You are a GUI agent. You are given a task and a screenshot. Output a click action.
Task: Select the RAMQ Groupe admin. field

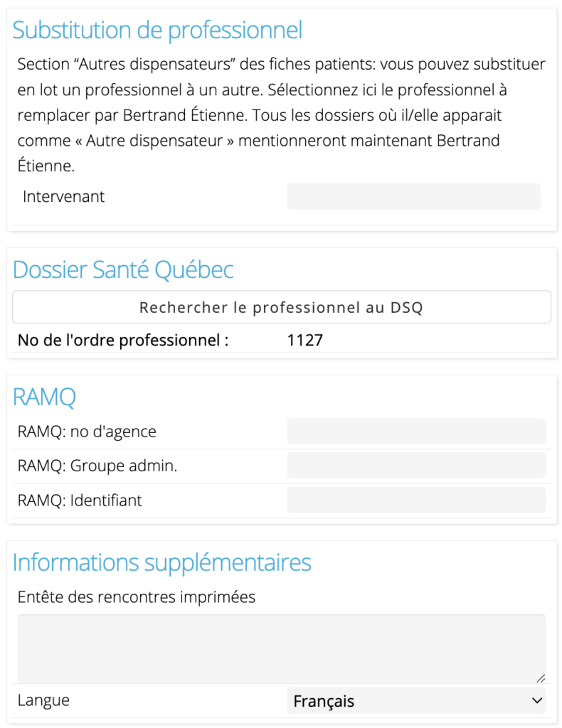[416, 466]
